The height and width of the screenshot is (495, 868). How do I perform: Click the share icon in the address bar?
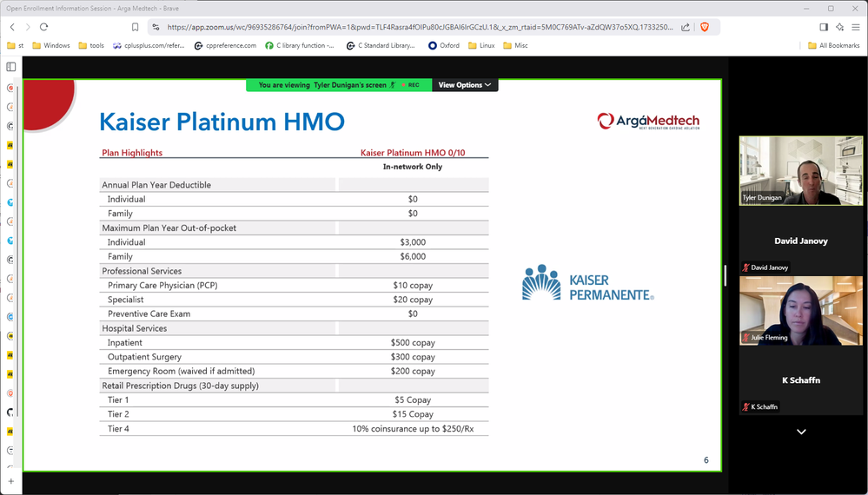pos(686,27)
